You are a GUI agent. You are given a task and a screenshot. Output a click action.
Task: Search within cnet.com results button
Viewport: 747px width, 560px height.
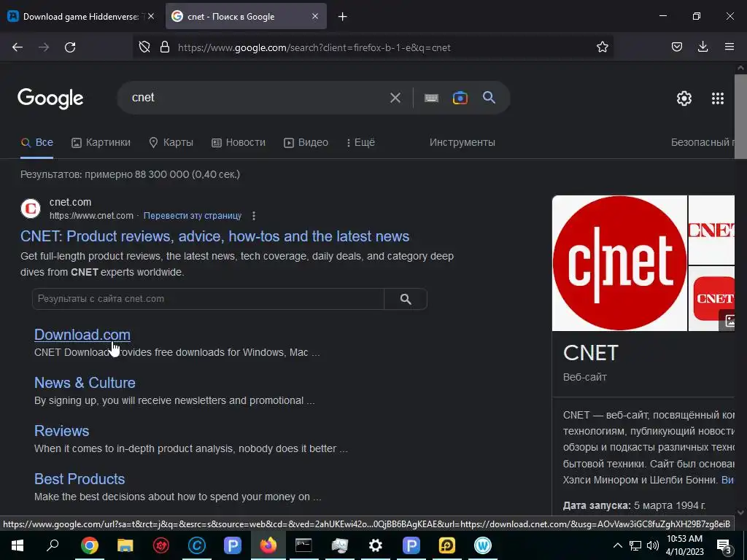pyautogui.click(x=406, y=299)
